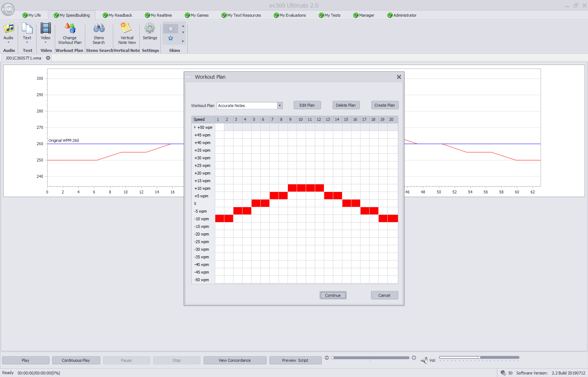The image size is (588, 377).
Task: Open the Audio dropdown arrow
Action: click(x=9, y=42)
